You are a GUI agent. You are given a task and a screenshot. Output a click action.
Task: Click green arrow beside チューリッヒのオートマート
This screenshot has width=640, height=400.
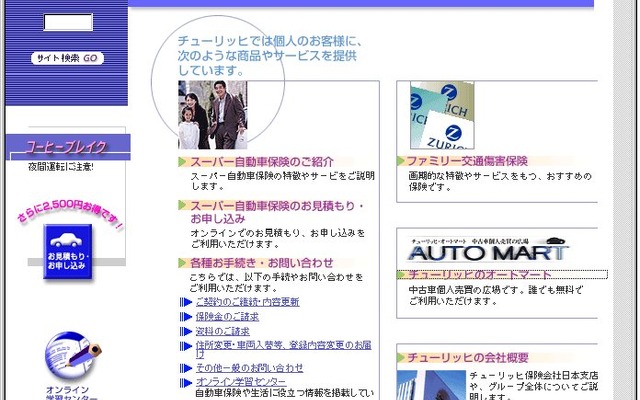coord(401,275)
